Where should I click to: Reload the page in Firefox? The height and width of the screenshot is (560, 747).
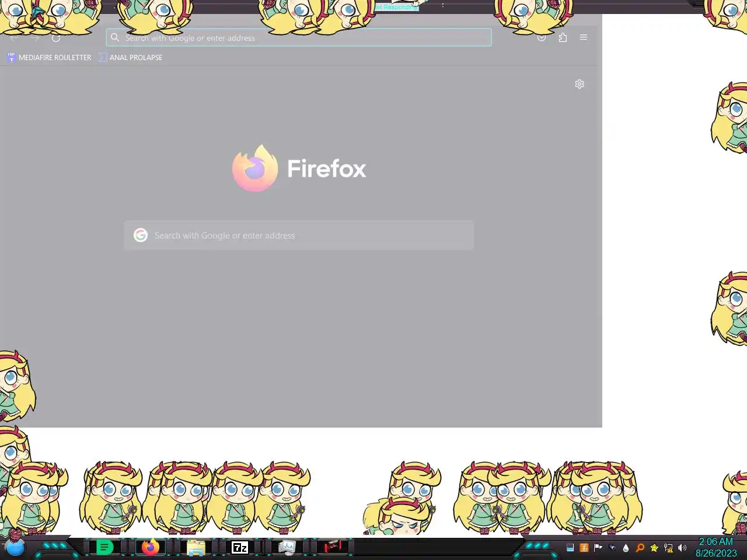pyautogui.click(x=56, y=38)
